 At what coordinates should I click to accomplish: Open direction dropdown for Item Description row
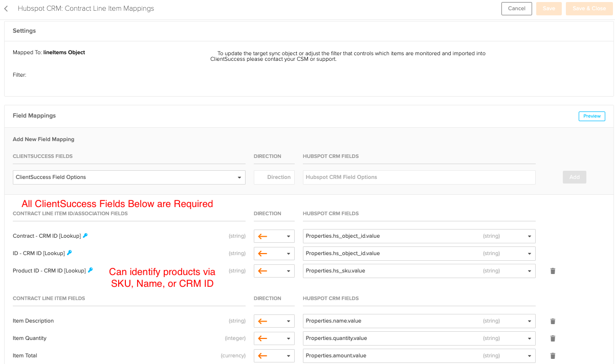[x=274, y=321]
